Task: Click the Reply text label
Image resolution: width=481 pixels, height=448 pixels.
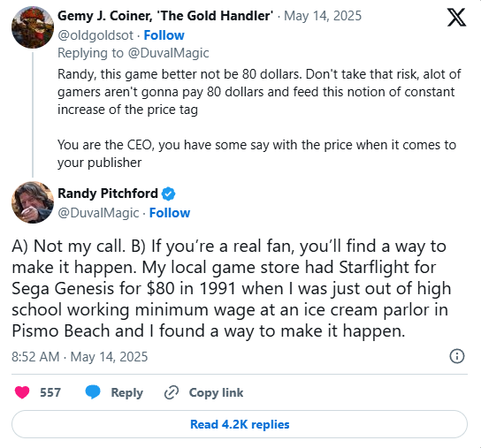Action: click(127, 392)
